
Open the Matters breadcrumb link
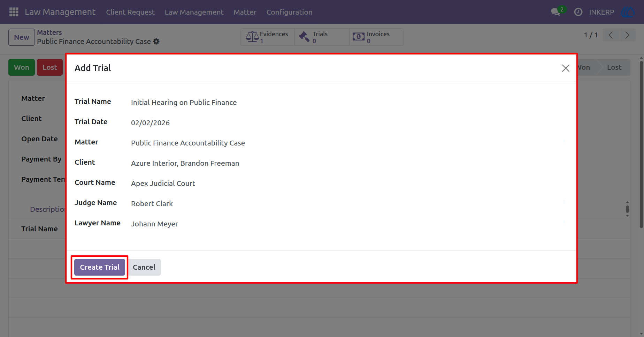[49, 32]
